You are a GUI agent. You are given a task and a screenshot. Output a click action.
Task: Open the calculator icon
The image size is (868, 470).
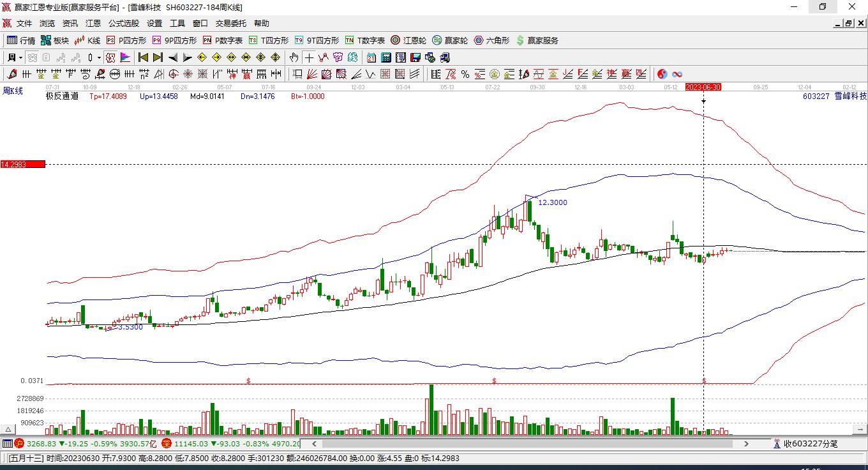point(385,57)
